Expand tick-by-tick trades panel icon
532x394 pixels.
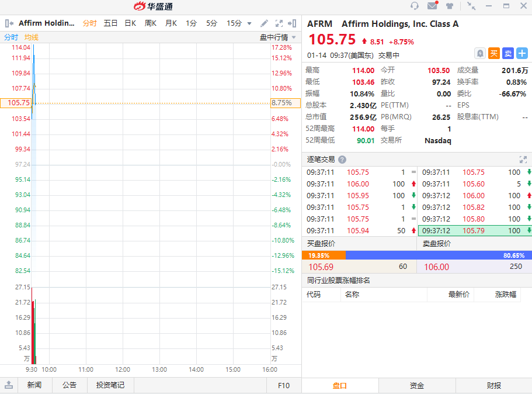pyautogui.click(x=523, y=160)
